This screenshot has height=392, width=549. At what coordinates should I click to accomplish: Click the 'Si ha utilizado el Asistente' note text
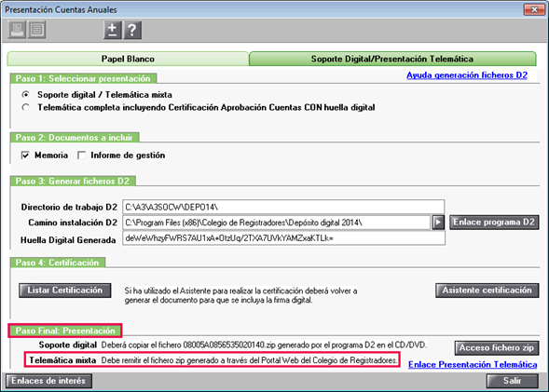(240, 295)
